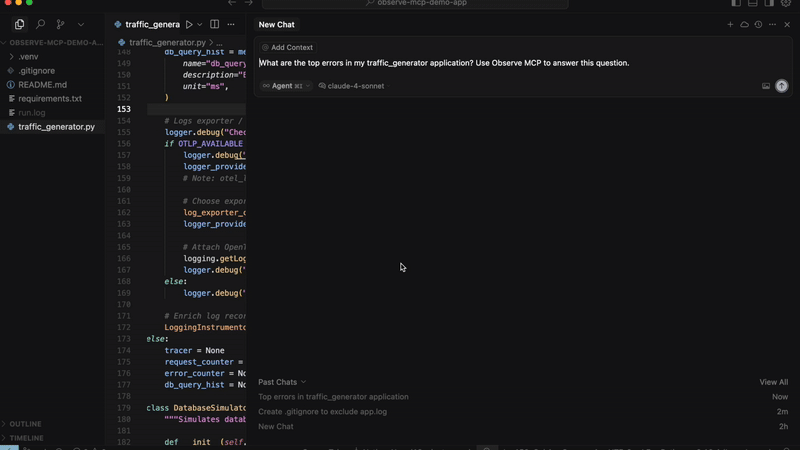This screenshot has width=800, height=450.
Task: Open settings gear in title bar
Action: click(x=786, y=3)
